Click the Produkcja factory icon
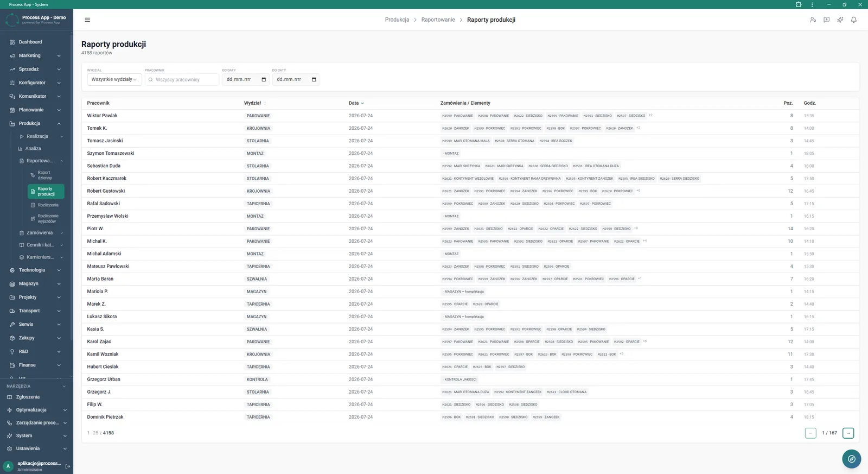This screenshot has height=474, width=868. pos(12,123)
